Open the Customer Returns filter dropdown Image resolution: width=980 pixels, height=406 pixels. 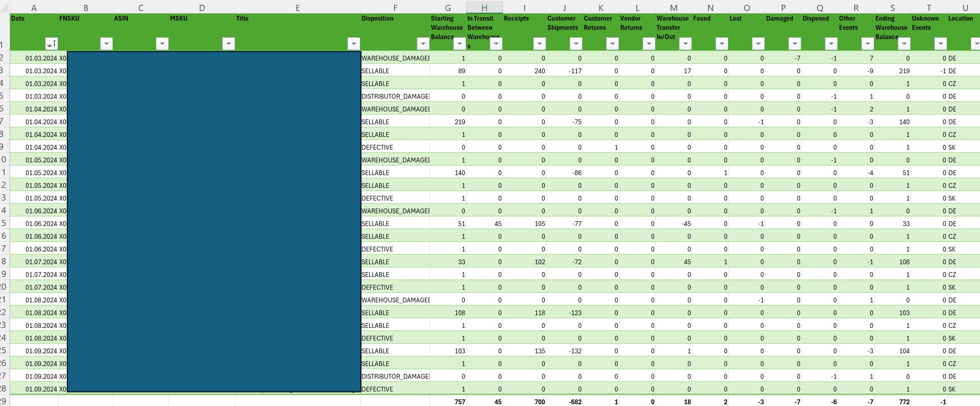click(x=612, y=43)
